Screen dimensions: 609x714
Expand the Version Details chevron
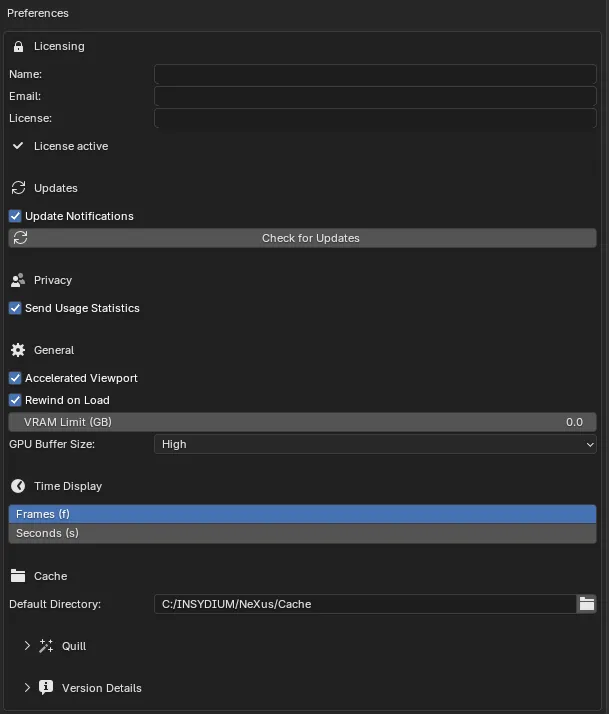(x=27, y=688)
